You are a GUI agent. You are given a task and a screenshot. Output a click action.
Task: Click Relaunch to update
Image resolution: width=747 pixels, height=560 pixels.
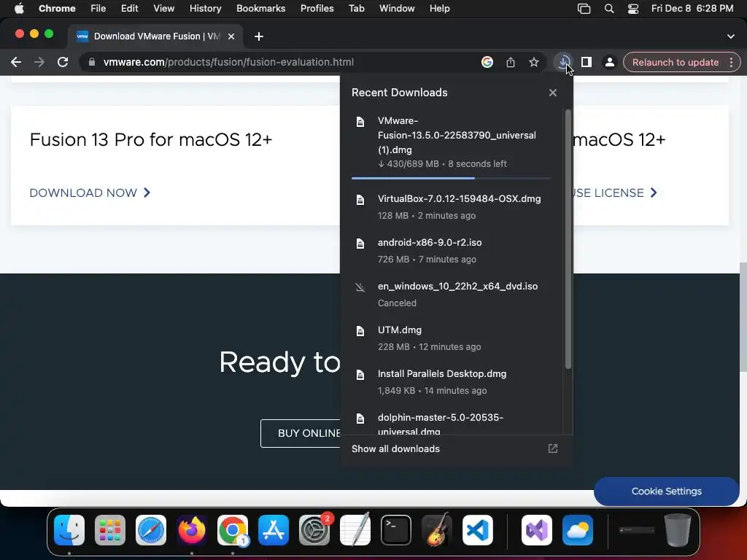[x=675, y=63]
